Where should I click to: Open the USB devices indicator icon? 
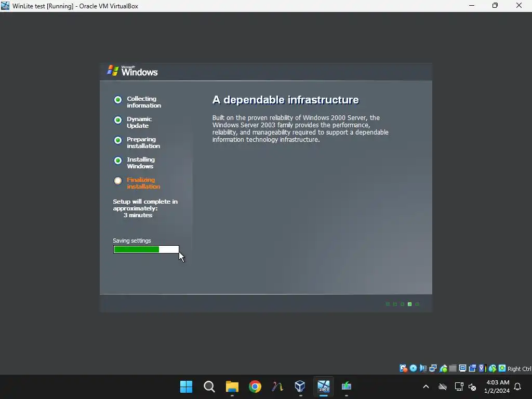443,368
